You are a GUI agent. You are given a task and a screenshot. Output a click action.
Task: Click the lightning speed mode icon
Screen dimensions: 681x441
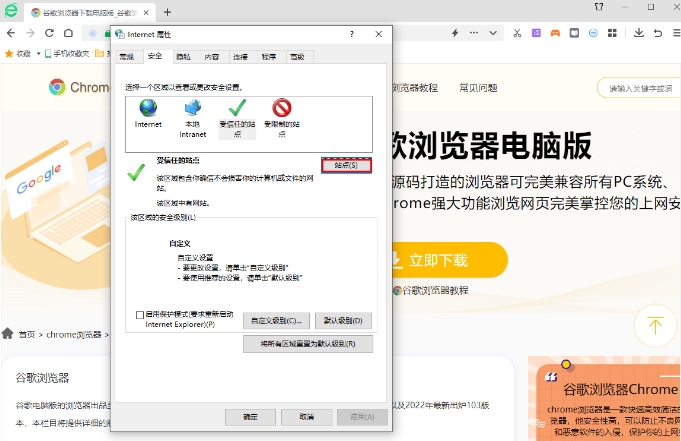pyautogui.click(x=455, y=33)
